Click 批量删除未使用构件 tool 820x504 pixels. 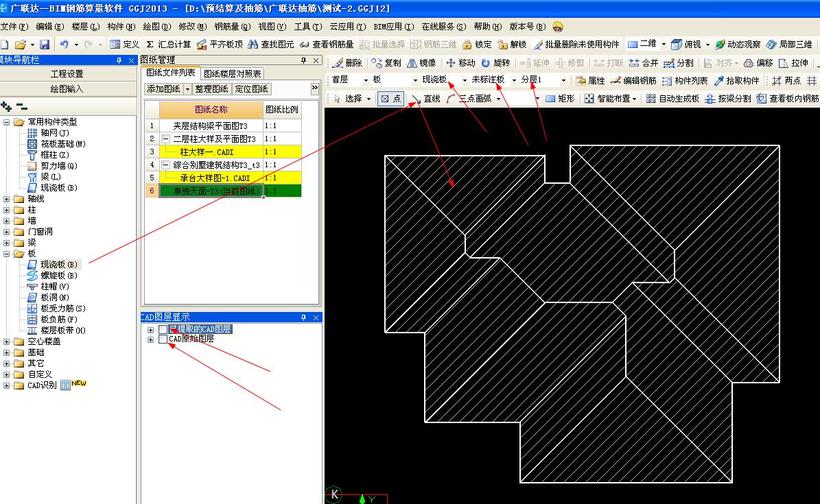[x=576, y=45]
